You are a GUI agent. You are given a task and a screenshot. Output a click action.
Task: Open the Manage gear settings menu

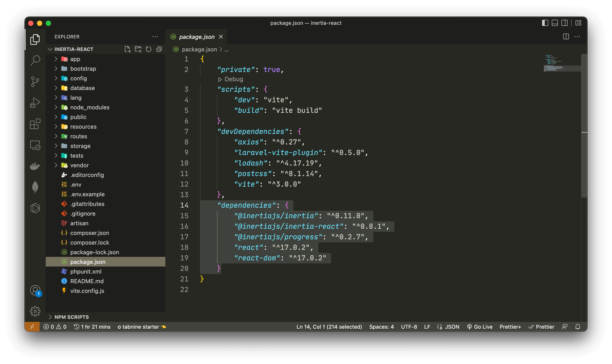coord(35,311)
